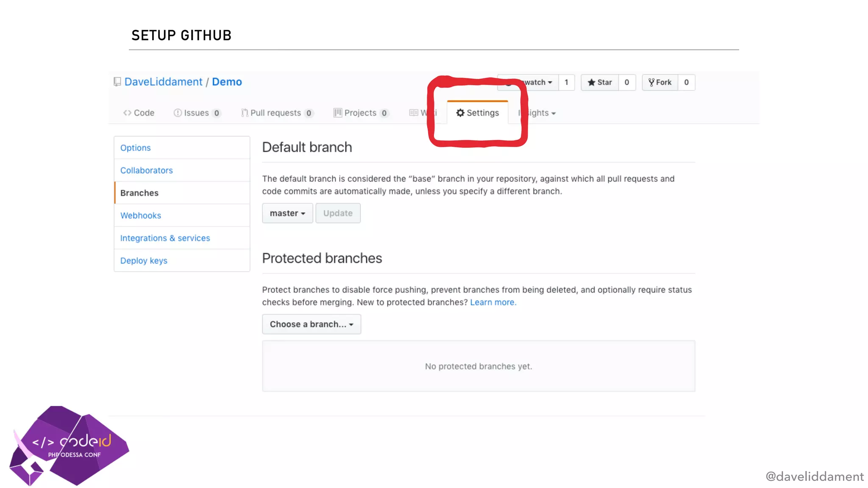
Task: Click the Default branch heading
Action: pyautogui.click(x=307, y=147)
